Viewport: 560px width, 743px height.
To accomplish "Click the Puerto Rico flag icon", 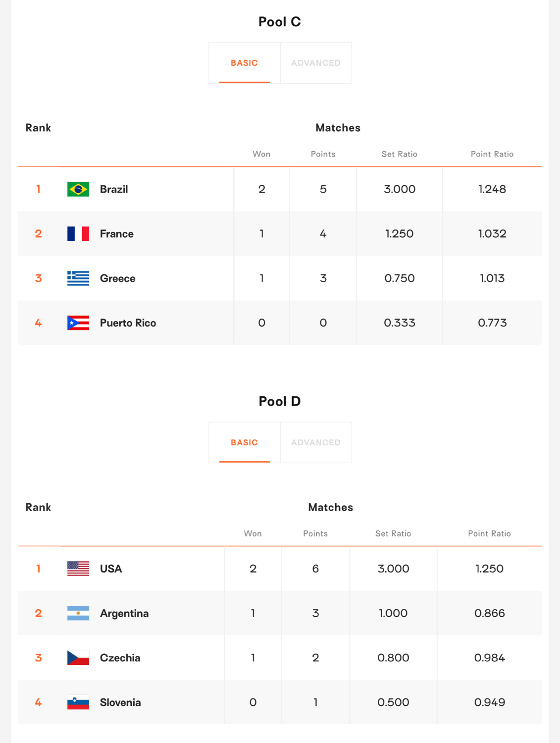I will click(x=78, y=323).
